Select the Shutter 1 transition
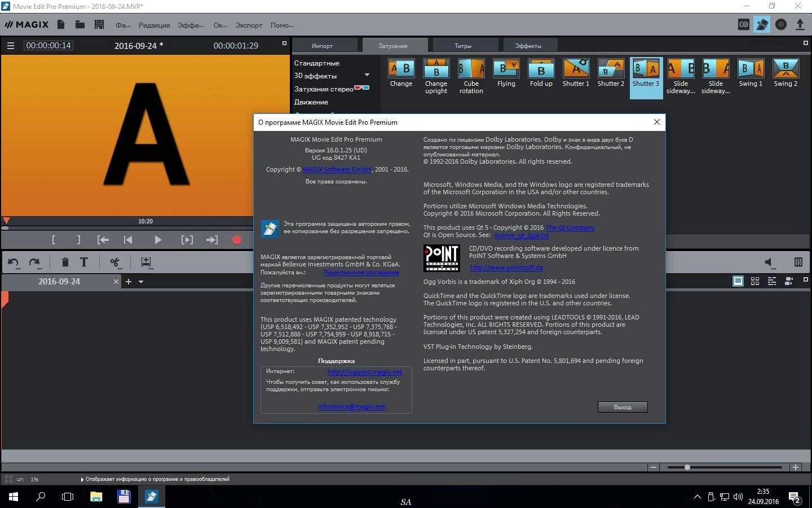The width and height of the screenshot is (812, 508). click(x=576, y=69)
